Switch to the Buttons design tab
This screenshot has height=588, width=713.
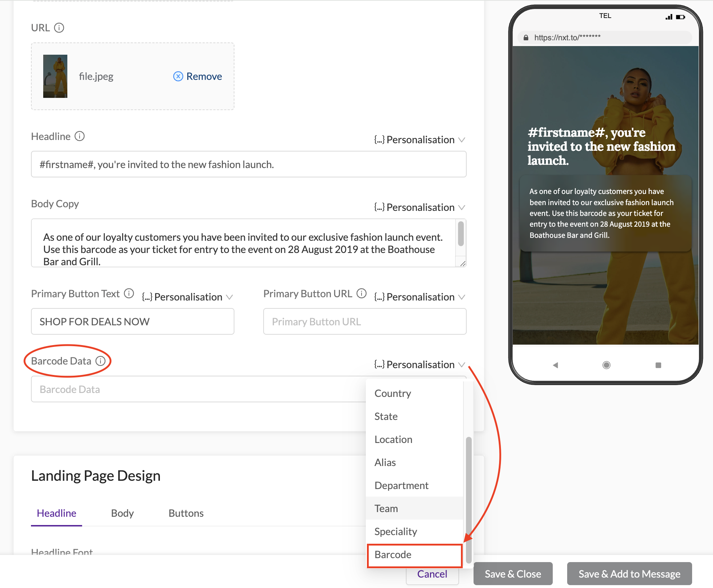pyautogui.click(x=186, y=513)
